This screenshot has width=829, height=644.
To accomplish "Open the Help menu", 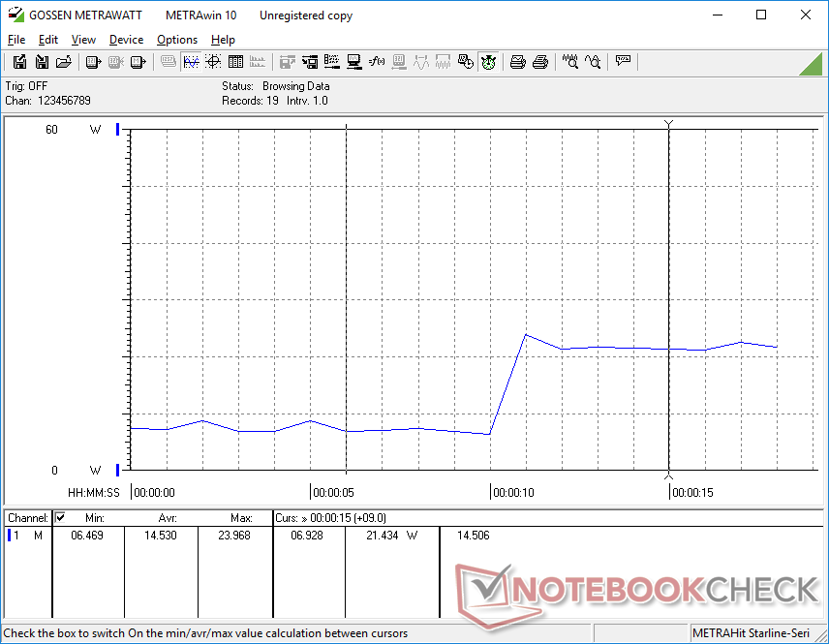I will [223, 40].
